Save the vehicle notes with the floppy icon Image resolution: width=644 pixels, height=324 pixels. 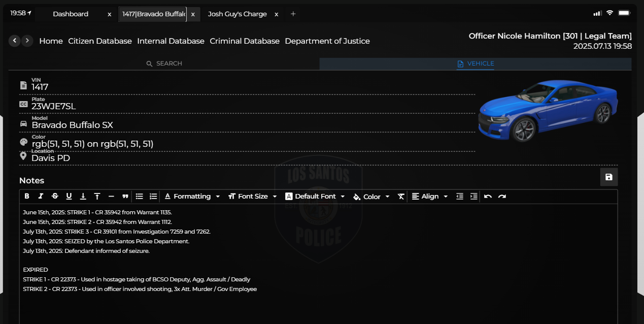[609, 177]
